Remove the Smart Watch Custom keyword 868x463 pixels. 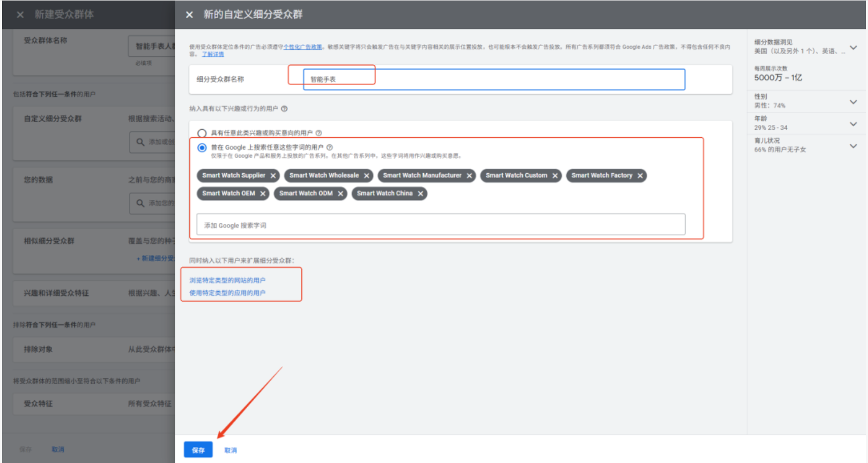coord(555,176)
